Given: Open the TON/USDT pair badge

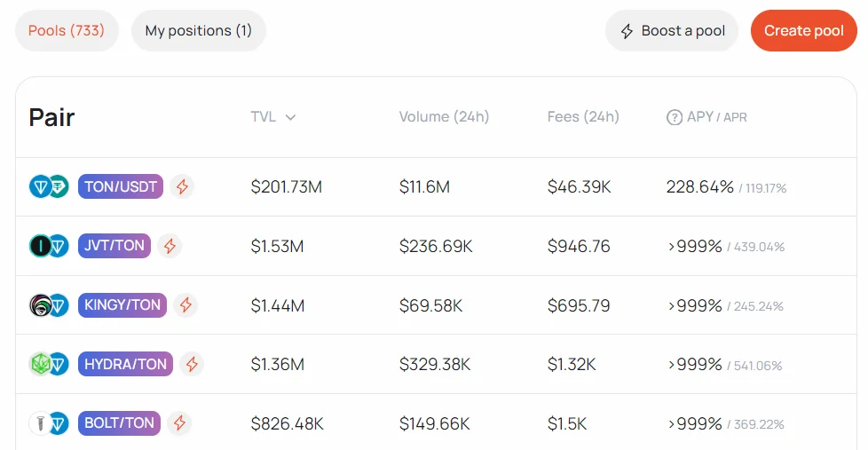Looking at the screenshot, I should (121, 186).
